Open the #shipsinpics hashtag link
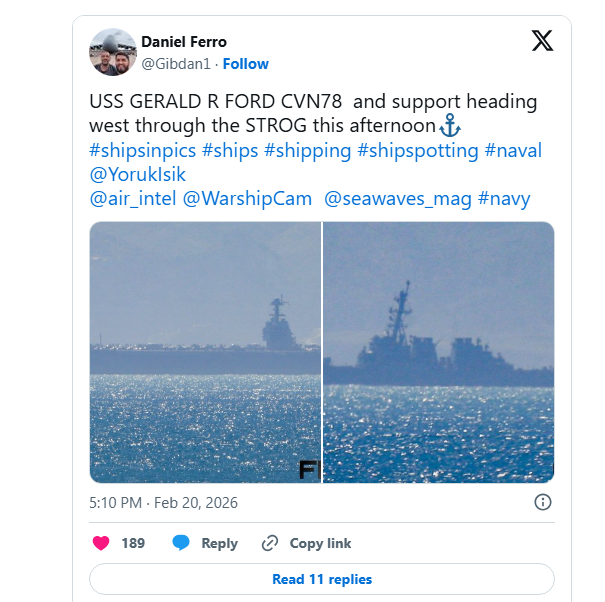605x602 pixels. (x=142, y=150)
